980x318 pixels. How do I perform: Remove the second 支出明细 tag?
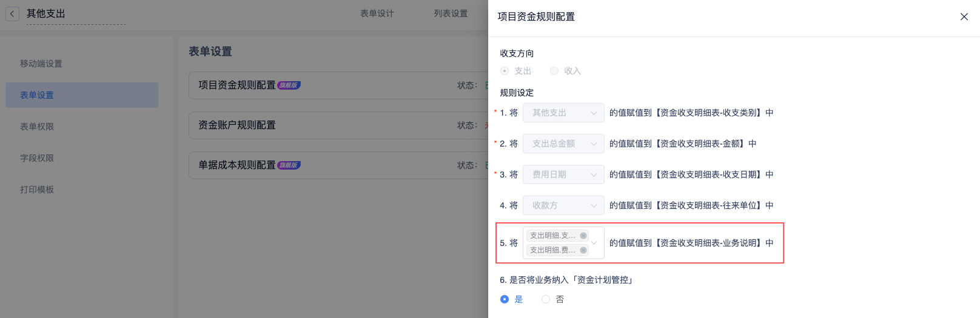click(583, 250)
